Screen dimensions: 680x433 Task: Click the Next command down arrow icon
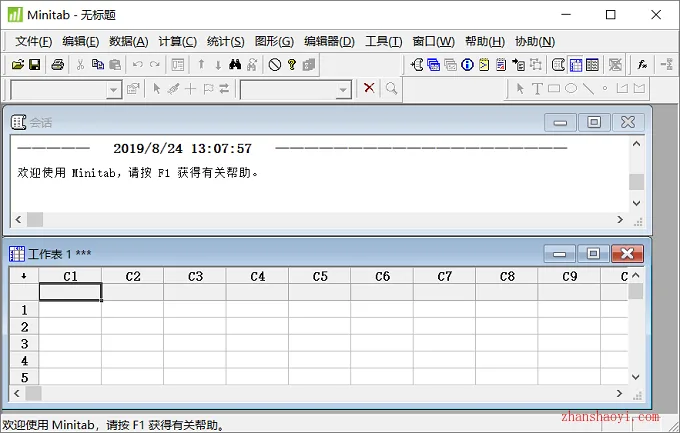point(218,65)
